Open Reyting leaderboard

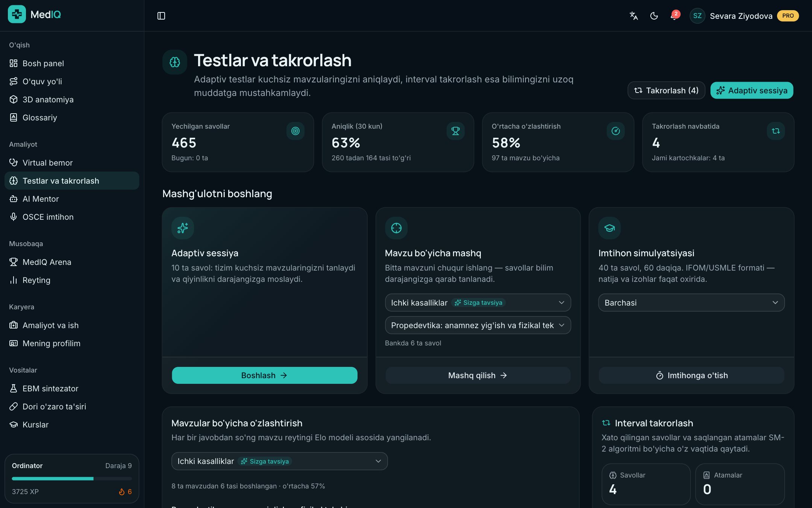(72, 280)
